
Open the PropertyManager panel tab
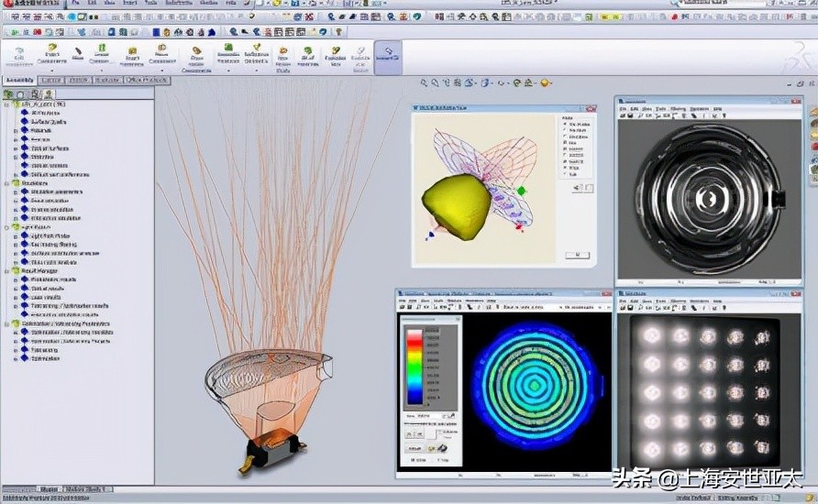pyautogui.click(x=21, y=94)
